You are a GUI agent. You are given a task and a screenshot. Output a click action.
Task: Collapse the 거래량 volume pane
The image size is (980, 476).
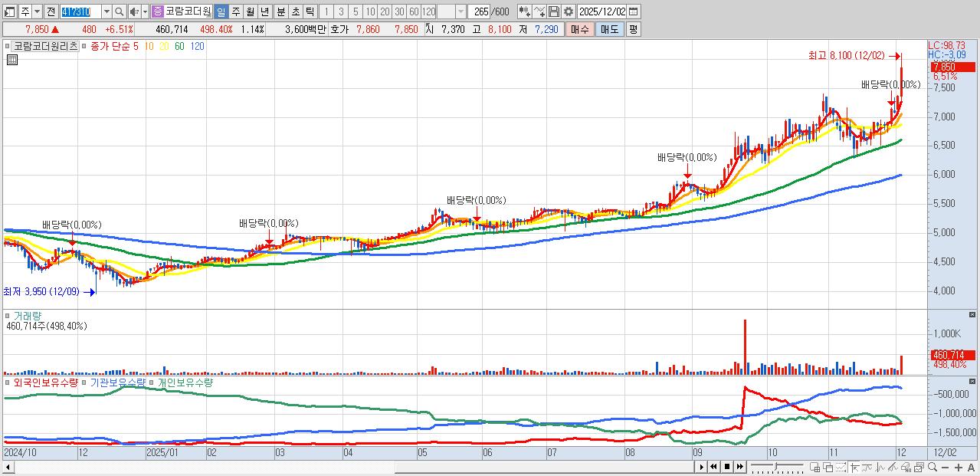[973, 314]
